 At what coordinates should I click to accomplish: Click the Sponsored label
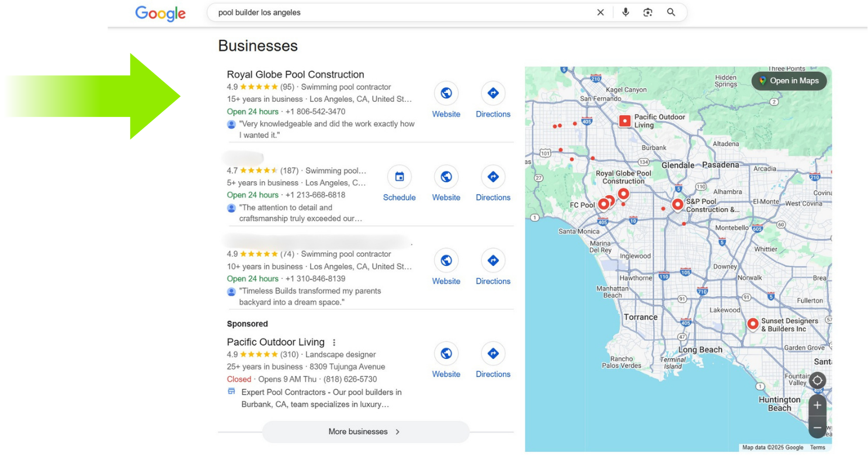pos(247,324)
